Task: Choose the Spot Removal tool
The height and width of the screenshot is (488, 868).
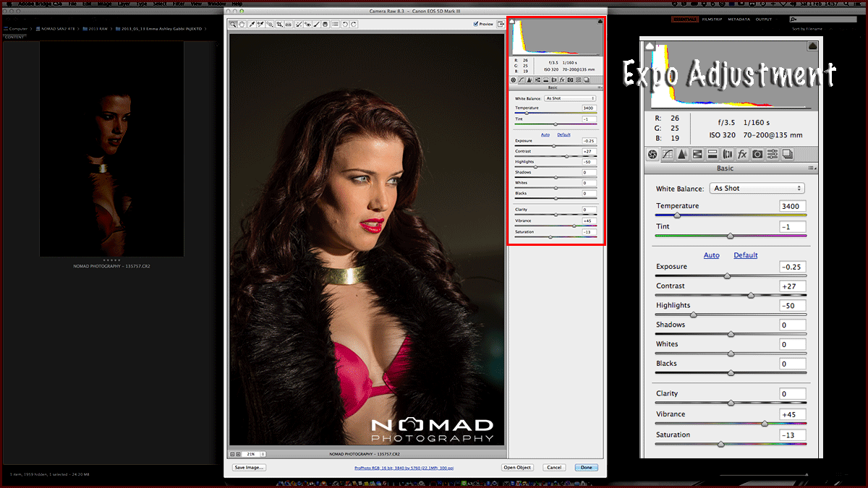Action: point(298,24)
